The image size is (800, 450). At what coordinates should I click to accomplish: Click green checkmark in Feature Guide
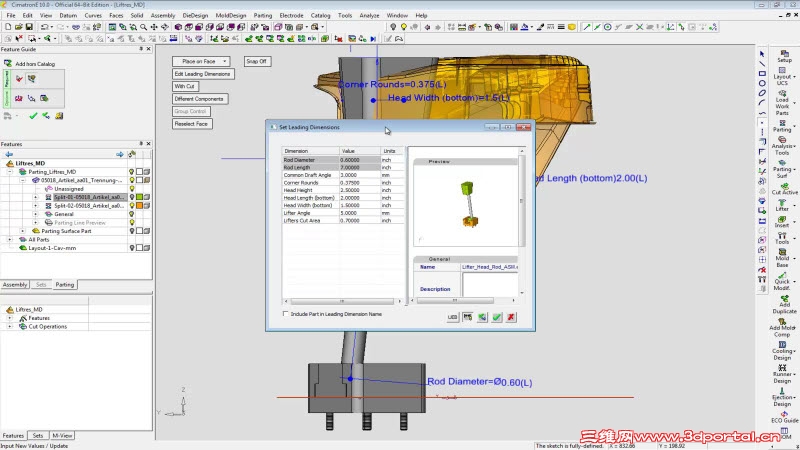click(x=33, y=116)
